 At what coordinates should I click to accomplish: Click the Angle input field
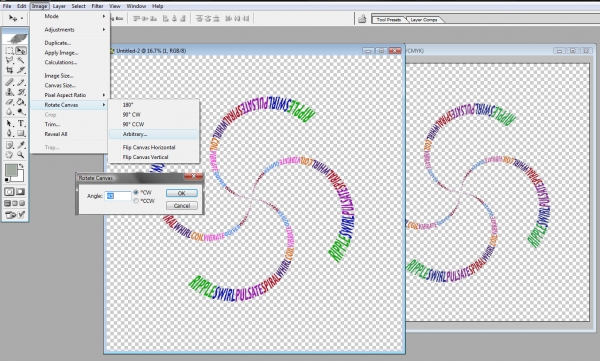(118, 196)
